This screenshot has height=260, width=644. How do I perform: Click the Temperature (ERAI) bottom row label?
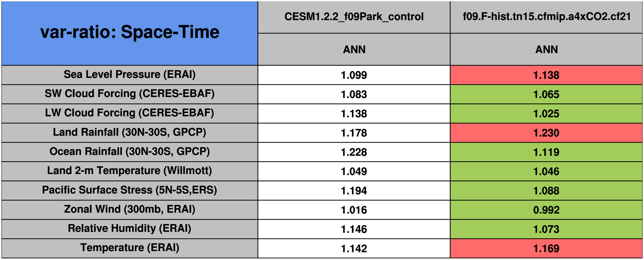[130, 248]
